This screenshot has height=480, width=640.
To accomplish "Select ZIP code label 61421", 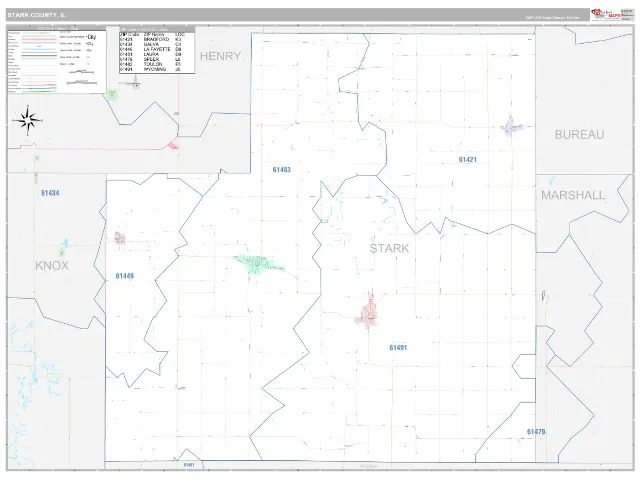I will click(468, 160).
